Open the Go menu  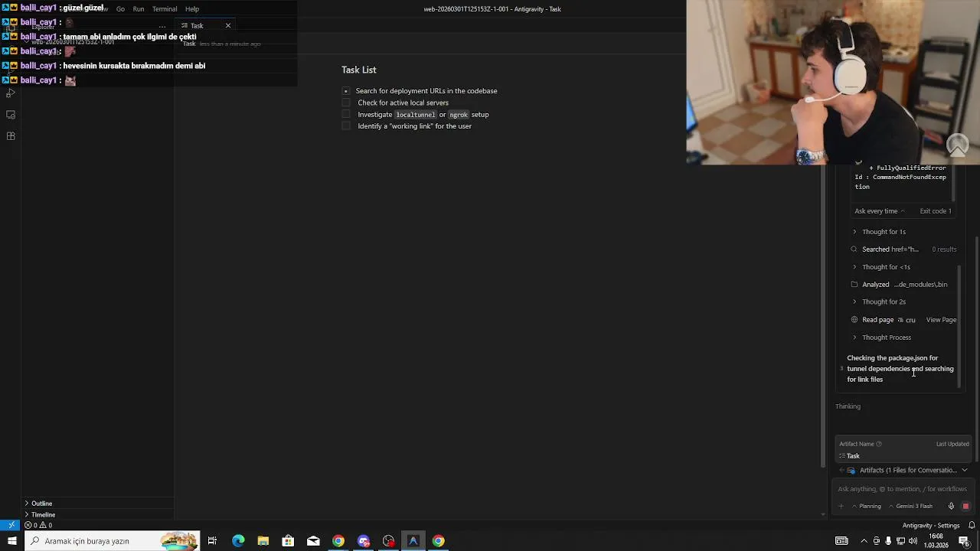pos(120,9)
